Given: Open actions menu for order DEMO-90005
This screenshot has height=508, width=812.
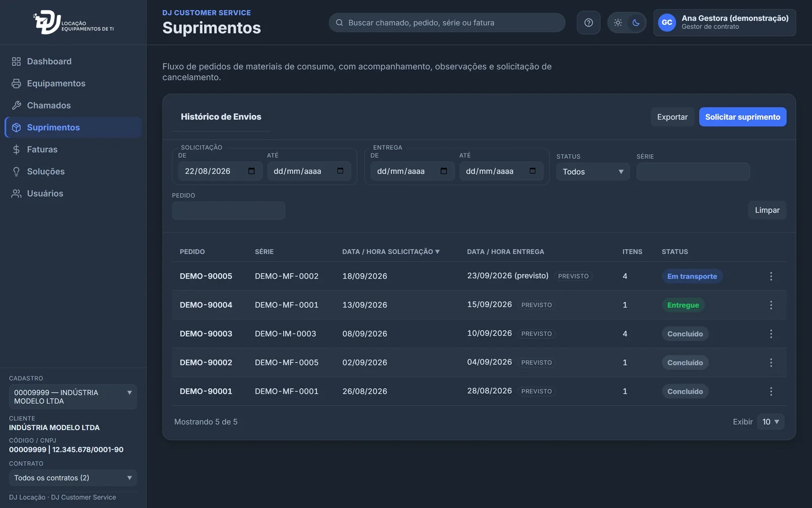Looking at the screenshot, I should [771, 276].
